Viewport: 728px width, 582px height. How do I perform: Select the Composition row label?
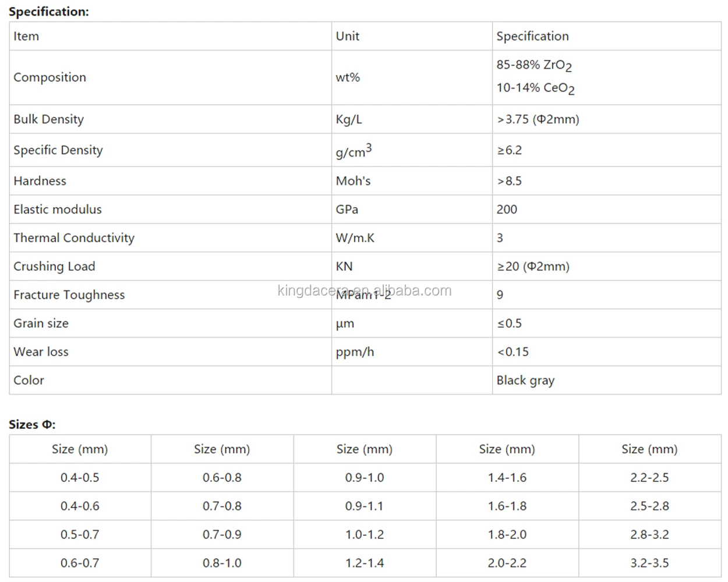pos(50,77)
